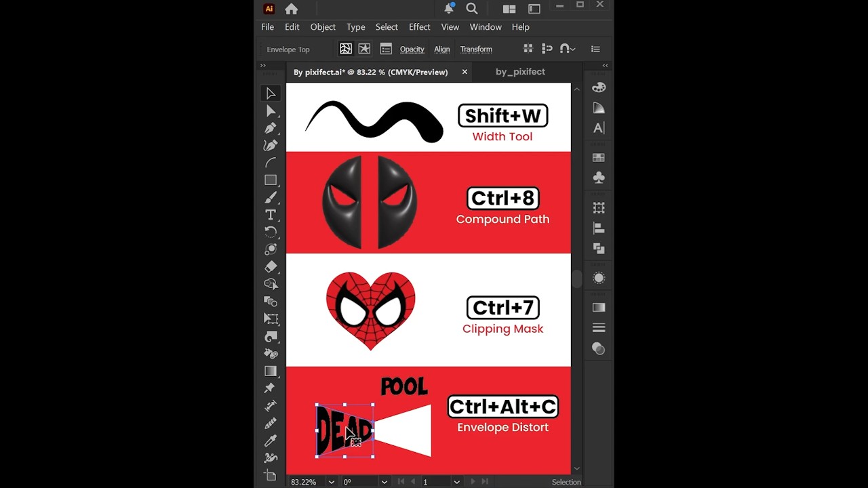Open the File menu

coord(268,27)
